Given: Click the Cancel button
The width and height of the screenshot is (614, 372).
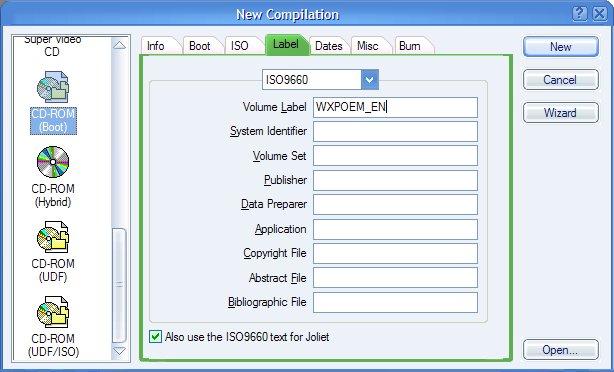Looking at the screenshot, I should pyautogui.click(x=561, y=80).
